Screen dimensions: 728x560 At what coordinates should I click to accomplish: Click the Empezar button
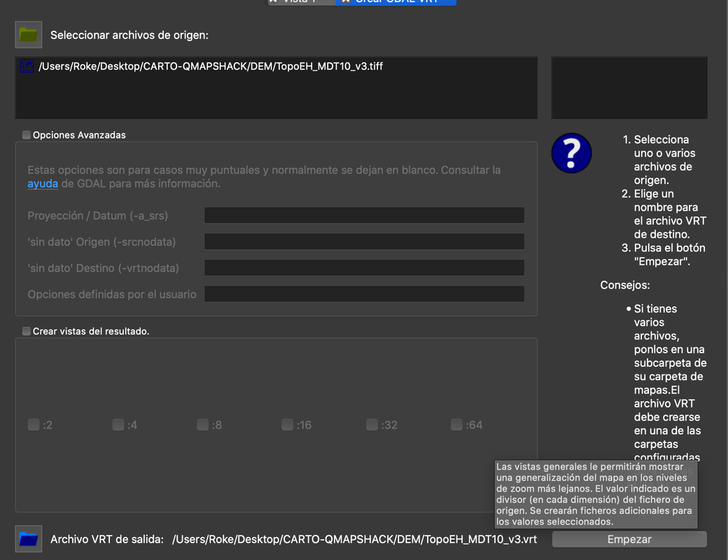click(629, 540)
